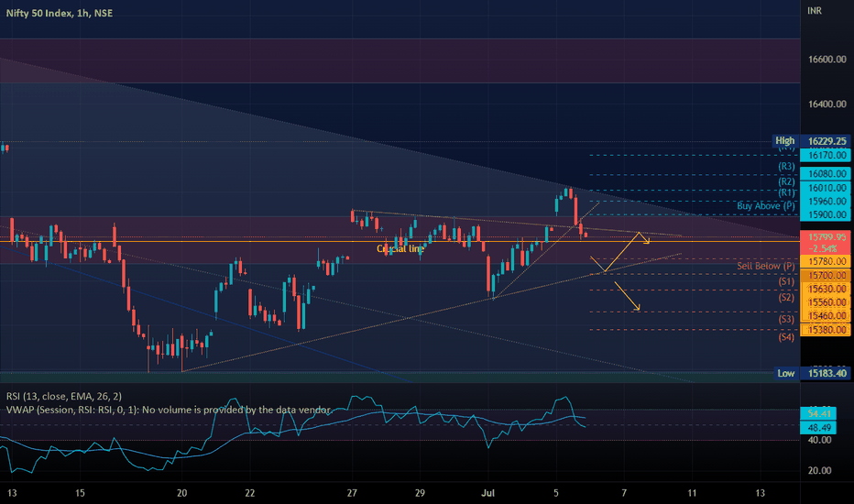Screen dimensions: 854x504
Task: Click date 7 on time axis
Action: pyautogui.click(x=624, y=493)
